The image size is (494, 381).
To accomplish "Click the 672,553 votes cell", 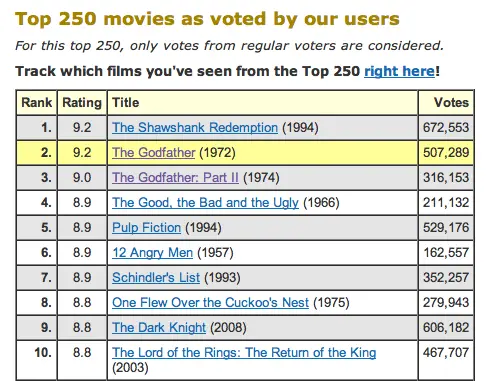I will point(446,128).
